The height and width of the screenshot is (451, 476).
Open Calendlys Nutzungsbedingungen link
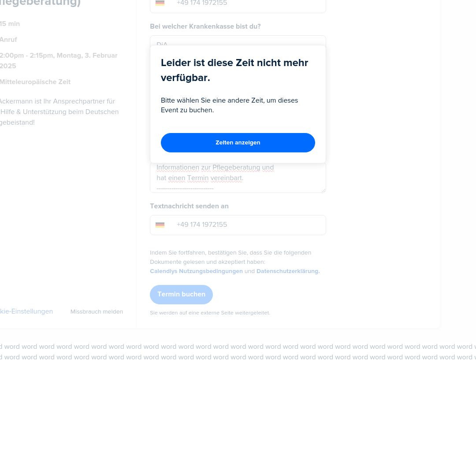click(x=196, y=271)
